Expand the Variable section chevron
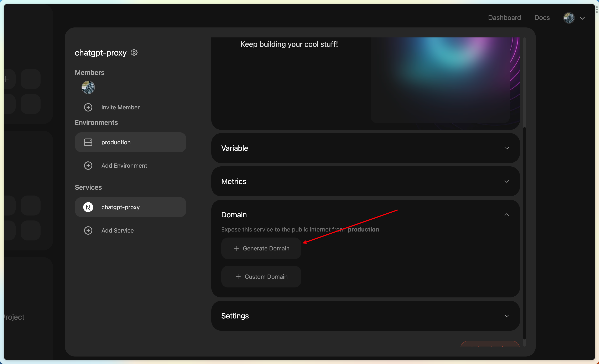Viewport: 599px width, 364px height. [x=507, y=148]
